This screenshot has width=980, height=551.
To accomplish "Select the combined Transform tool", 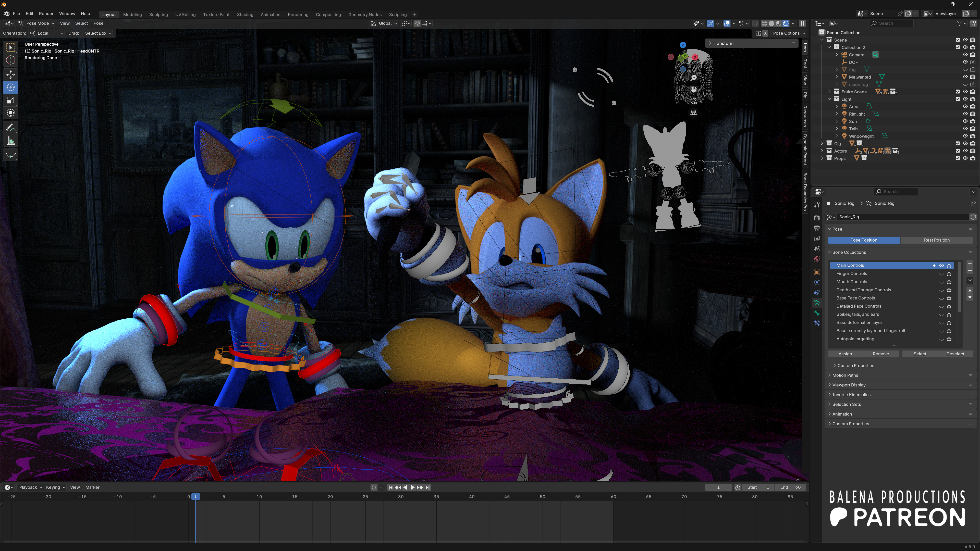I will tap(11, 113).
